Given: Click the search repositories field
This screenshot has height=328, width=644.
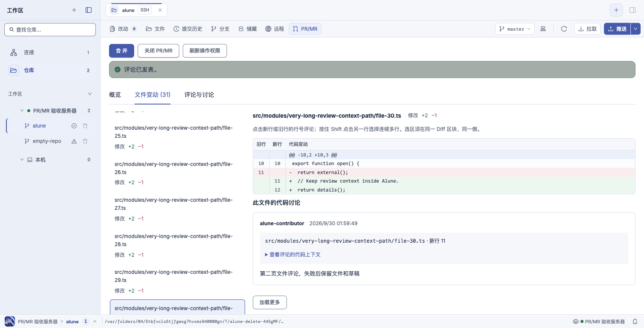Looking at the screenshot, I should pyautogui.click(x=50, y=29).
